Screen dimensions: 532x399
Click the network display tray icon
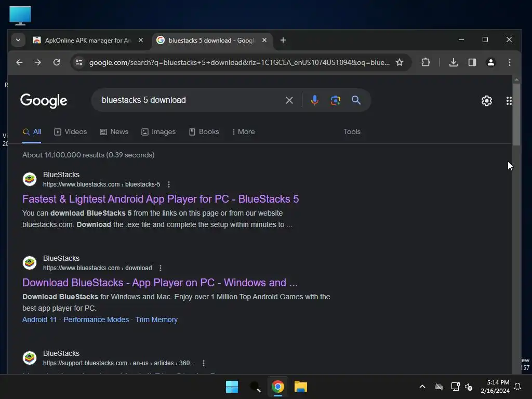point(455,387)
